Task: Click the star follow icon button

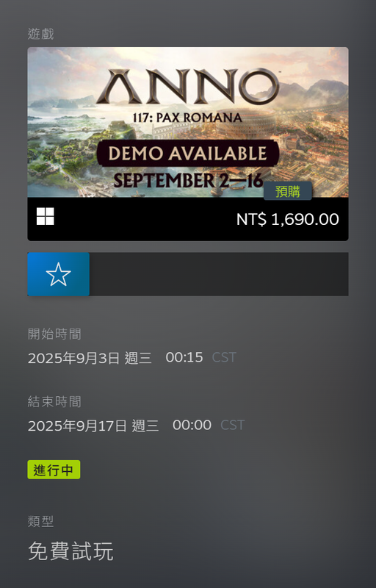Action: coord(59,274)
